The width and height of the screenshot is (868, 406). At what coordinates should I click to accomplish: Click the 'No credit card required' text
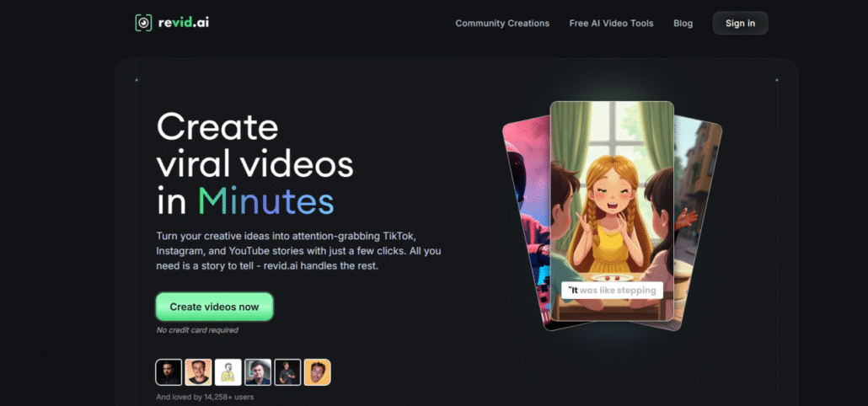[197, 330]
